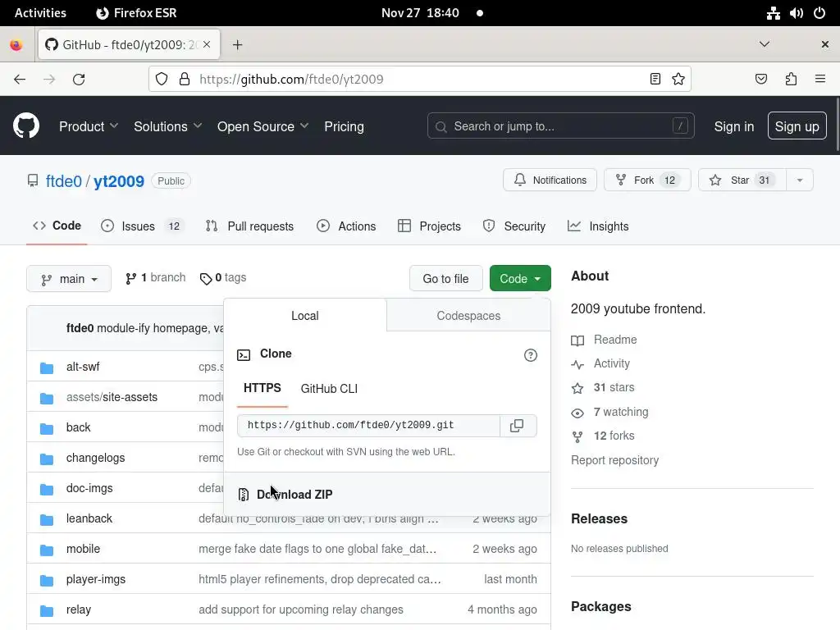Select the HTTPS clone option
This screenshot has height=630, width=840.
pos(262,388)
